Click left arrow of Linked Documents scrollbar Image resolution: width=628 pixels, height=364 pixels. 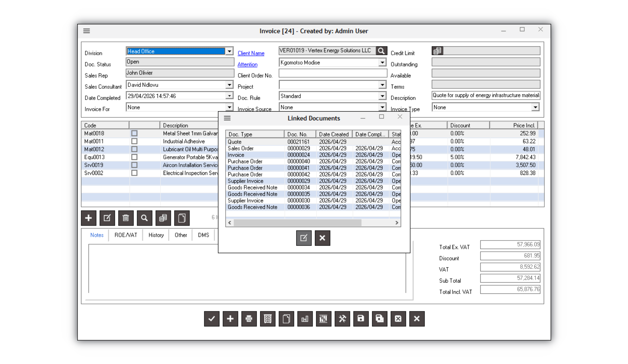click(230, 223)
